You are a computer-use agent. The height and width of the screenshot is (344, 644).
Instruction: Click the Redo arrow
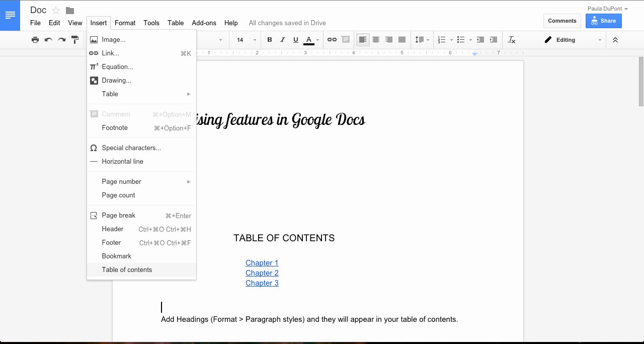61,40
